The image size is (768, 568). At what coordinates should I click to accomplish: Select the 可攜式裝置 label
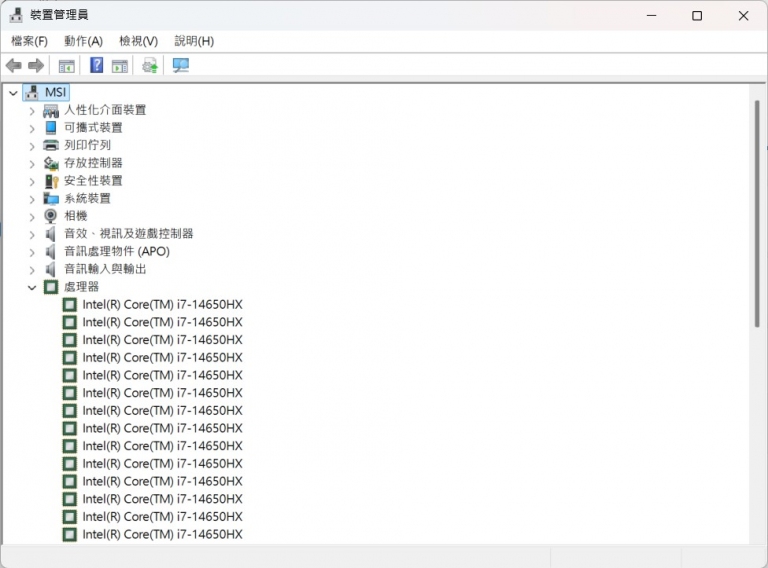pyautogui.click(x=93, y=128)
